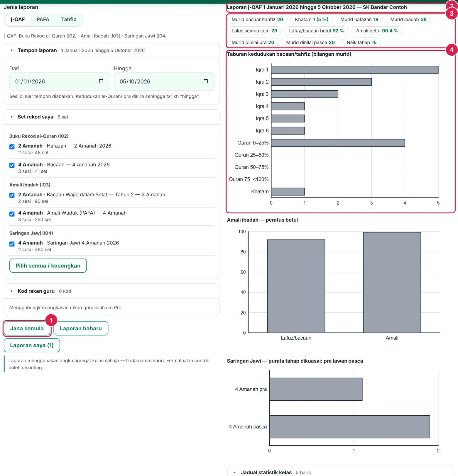The image size is (458, 476).
Task: Click the Iqra 3 bar in the distribution chart
Action: (305, 94)
